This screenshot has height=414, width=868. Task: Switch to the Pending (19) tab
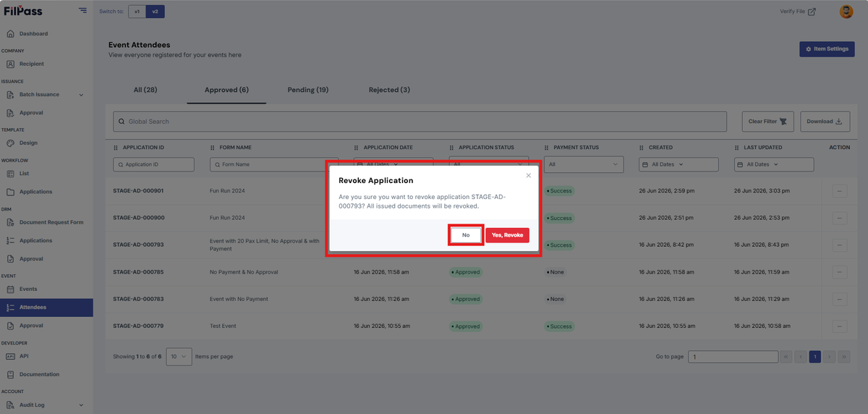pyautogui.click(x=308, y=90)
